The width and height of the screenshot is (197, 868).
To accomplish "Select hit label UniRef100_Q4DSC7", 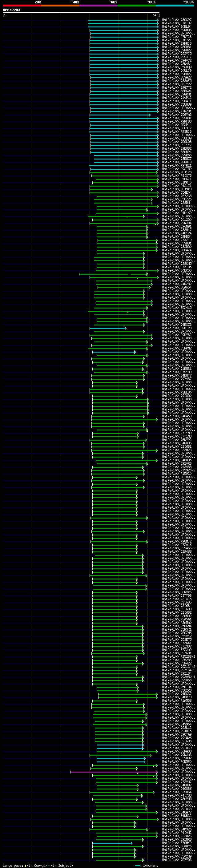I will pyautogui.click(x=177, y=694).
